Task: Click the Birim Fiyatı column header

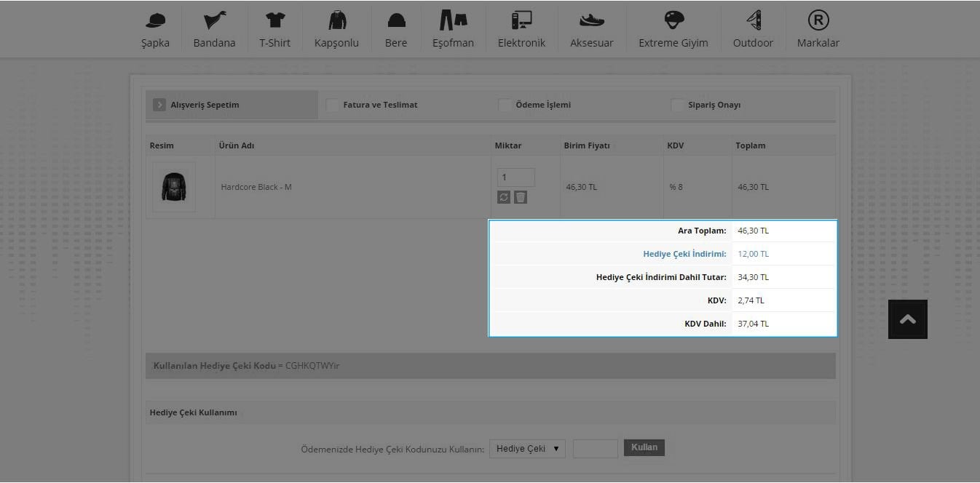Action: 587,145
